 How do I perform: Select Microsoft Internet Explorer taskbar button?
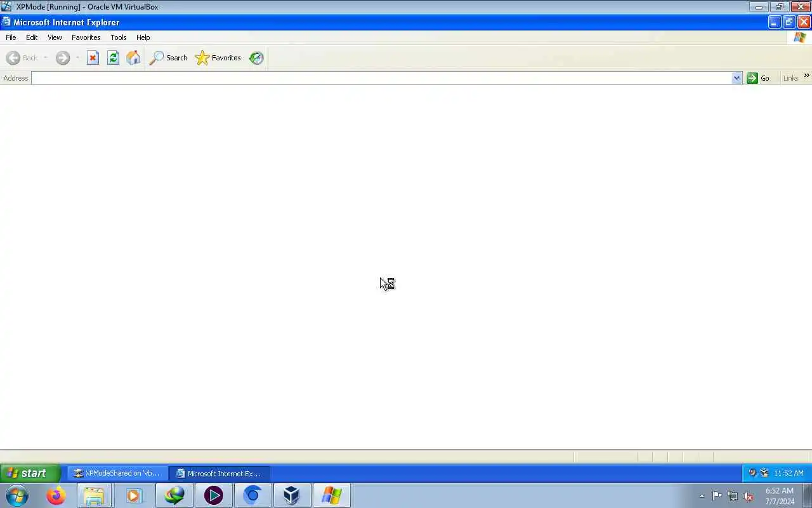pyautogui.click(x=219, y=473)
